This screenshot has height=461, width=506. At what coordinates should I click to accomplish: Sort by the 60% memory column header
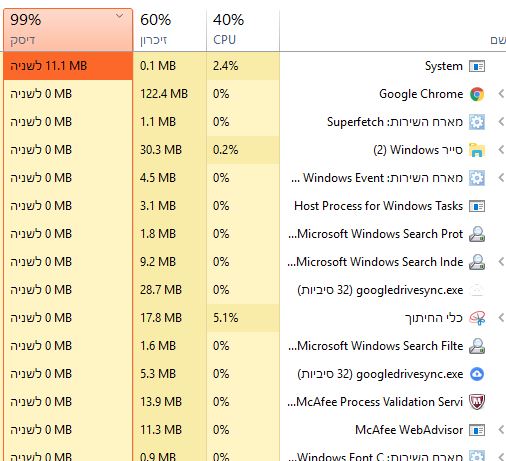(170, 30)
